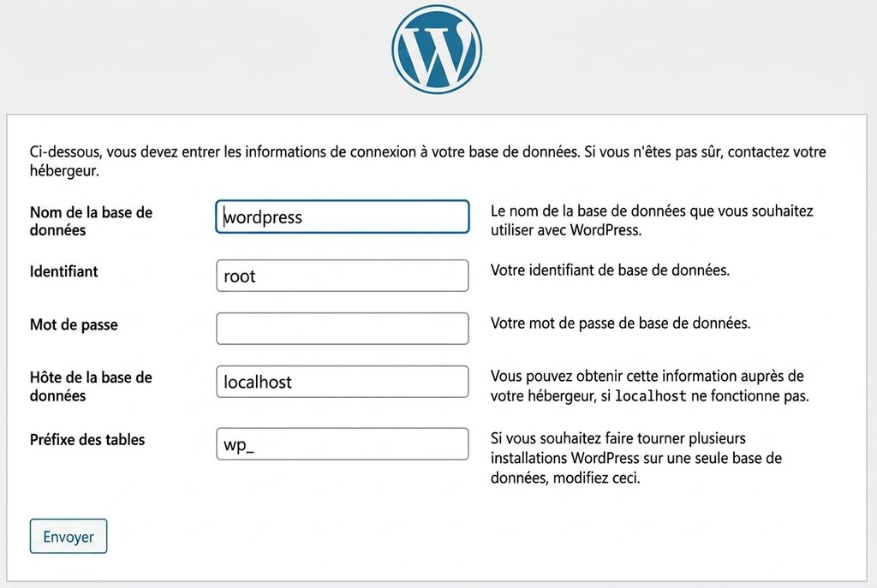
Task: Click the 'Hôte de la base de données' label
Action: [x=91, y=386]
